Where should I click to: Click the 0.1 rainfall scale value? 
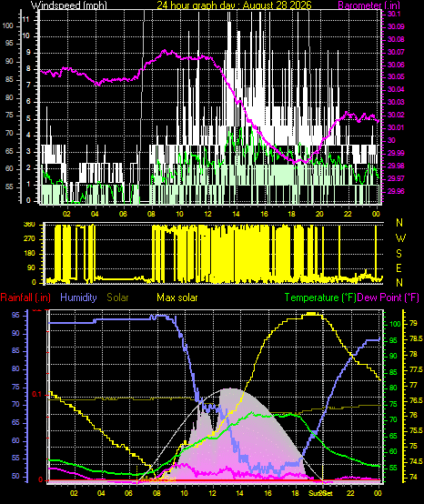[x=37, y=395]
